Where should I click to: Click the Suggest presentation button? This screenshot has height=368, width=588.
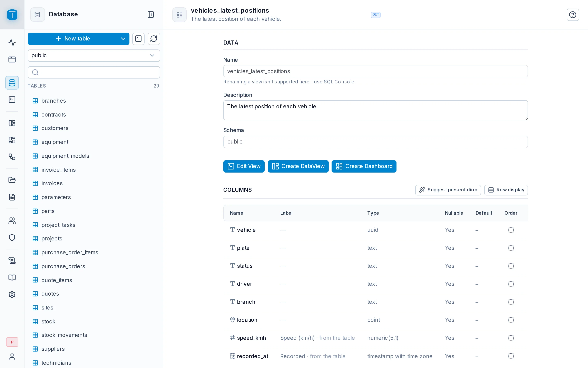pyautogui.click(x=448, y=190)
